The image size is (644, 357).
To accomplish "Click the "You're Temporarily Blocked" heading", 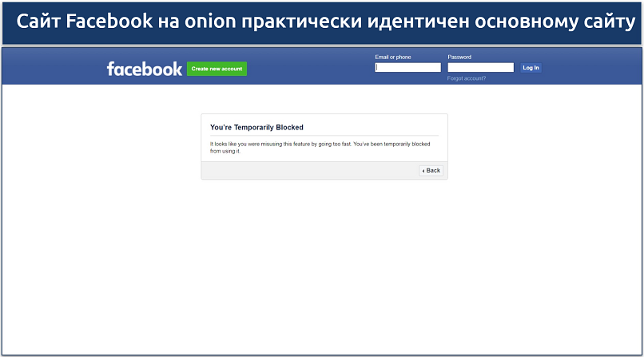I will 256,127.
